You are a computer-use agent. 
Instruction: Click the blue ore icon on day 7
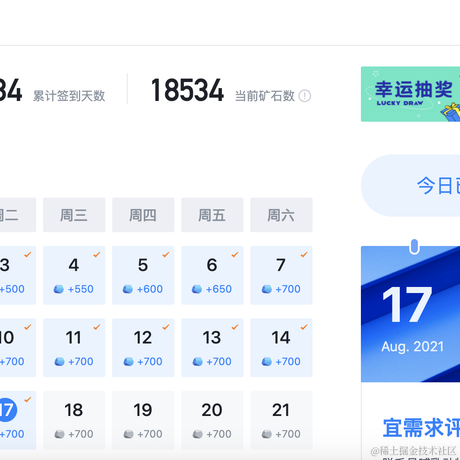coord(267,289)
